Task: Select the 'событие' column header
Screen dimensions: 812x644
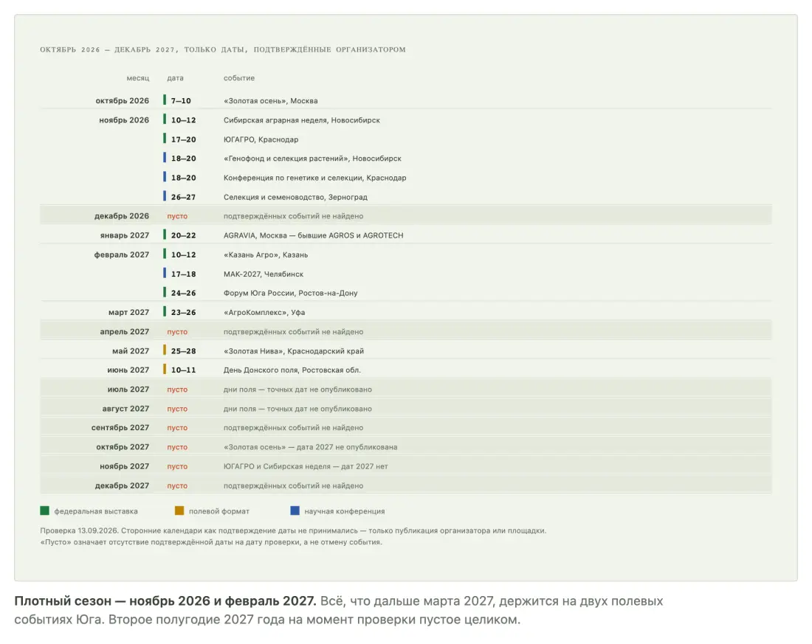Action: coord(238,78)
